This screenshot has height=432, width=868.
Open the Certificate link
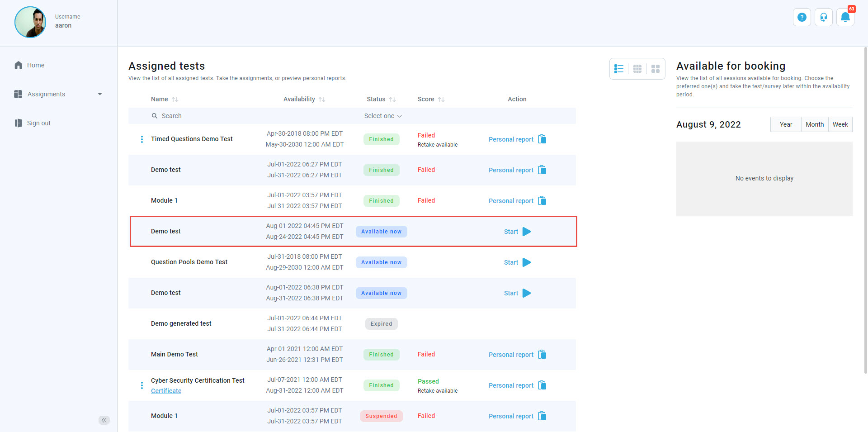(166, 391)
